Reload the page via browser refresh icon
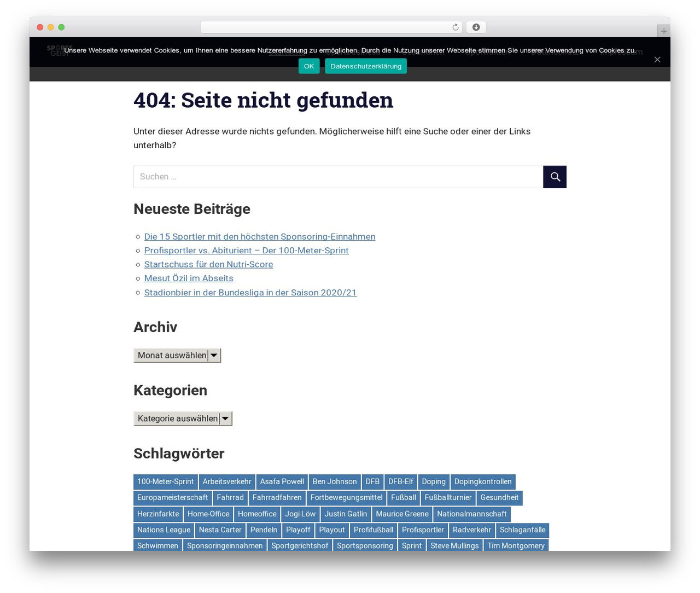Screen dimensions: 700x593 [455, 27]
